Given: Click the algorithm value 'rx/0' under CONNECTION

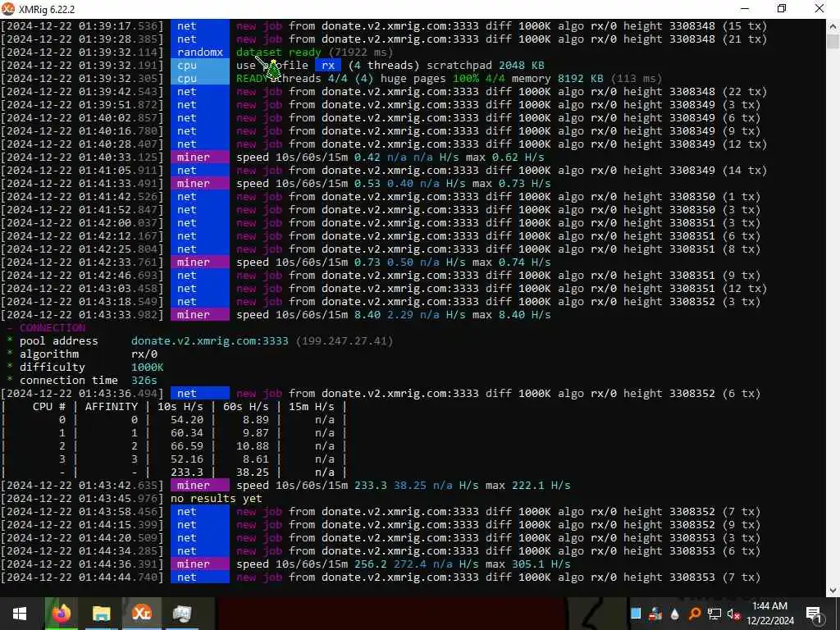Looking at the screenshot, I should tap(144, 354).
